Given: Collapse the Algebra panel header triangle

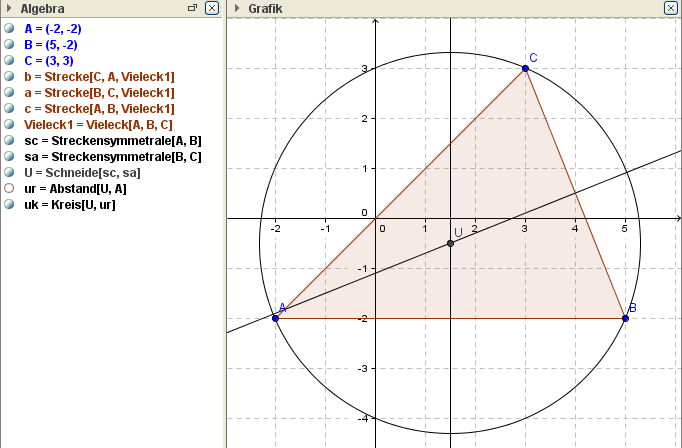Looking at the screenshot, I should (8, 8).
